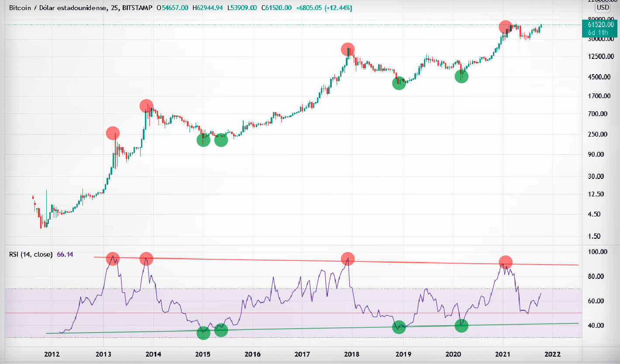Click the current price label 61520.00
Screen dimensions: 620x364
click(597, 24)
